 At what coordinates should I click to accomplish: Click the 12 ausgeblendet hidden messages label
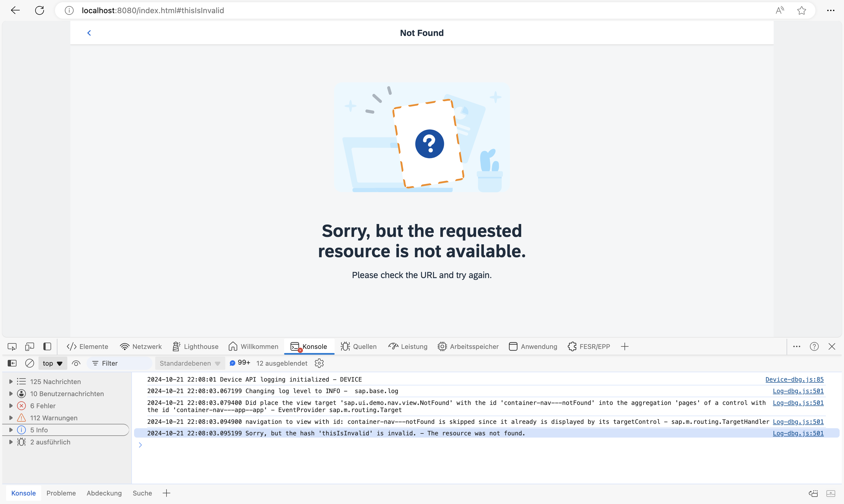coord(282,363)
